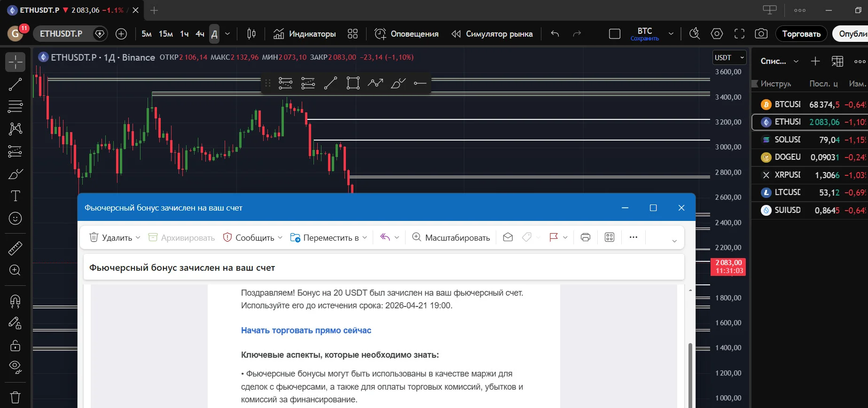Start the Симулятор рынка replay
The height and width of the screenshot is (408, 868).
(x=492, y=34)
